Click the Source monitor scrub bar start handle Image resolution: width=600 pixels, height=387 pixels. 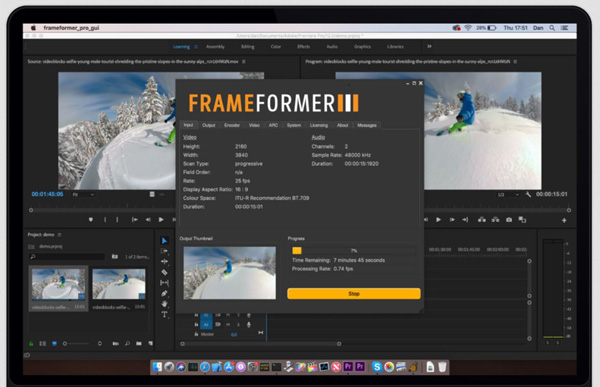[x=31, y=210]
